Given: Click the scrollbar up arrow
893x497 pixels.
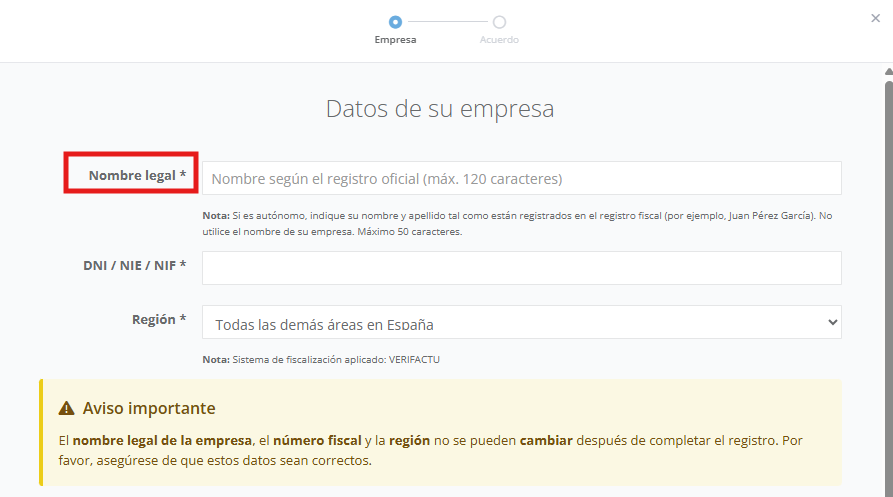Looking at the screenshot, I should (888, 72).
